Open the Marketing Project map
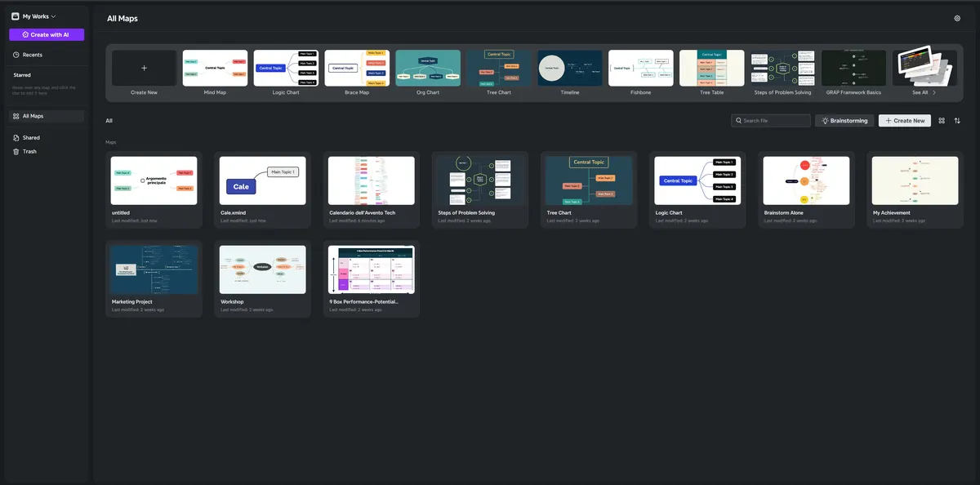Screen dimensions: 980x485 pos(154,278)
